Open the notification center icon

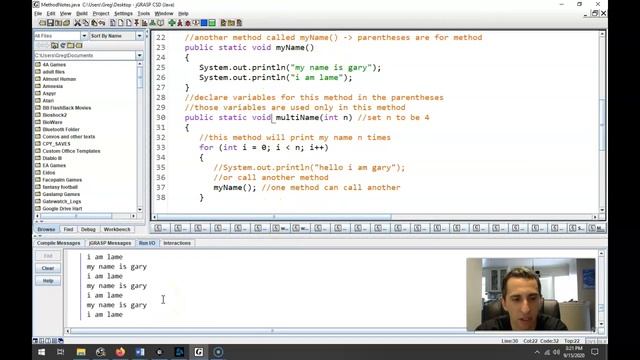click(595, 352)
